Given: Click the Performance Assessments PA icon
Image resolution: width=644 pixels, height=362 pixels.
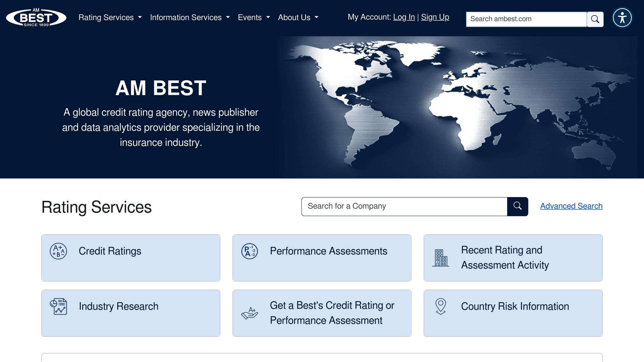Looking at the screenshot, I should coord(249,251).
